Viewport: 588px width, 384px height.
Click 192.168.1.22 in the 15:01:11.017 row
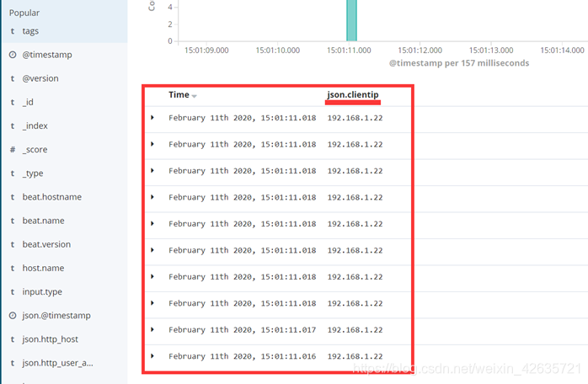tap(355, 330)
